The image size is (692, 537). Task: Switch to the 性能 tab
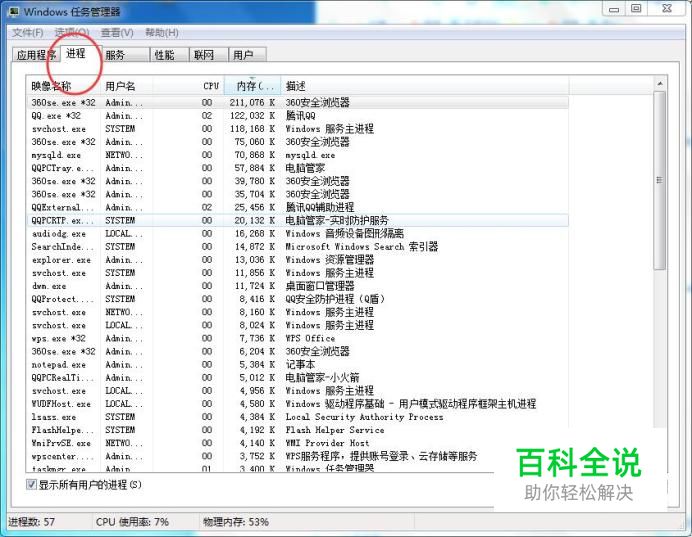coord(169,55)
